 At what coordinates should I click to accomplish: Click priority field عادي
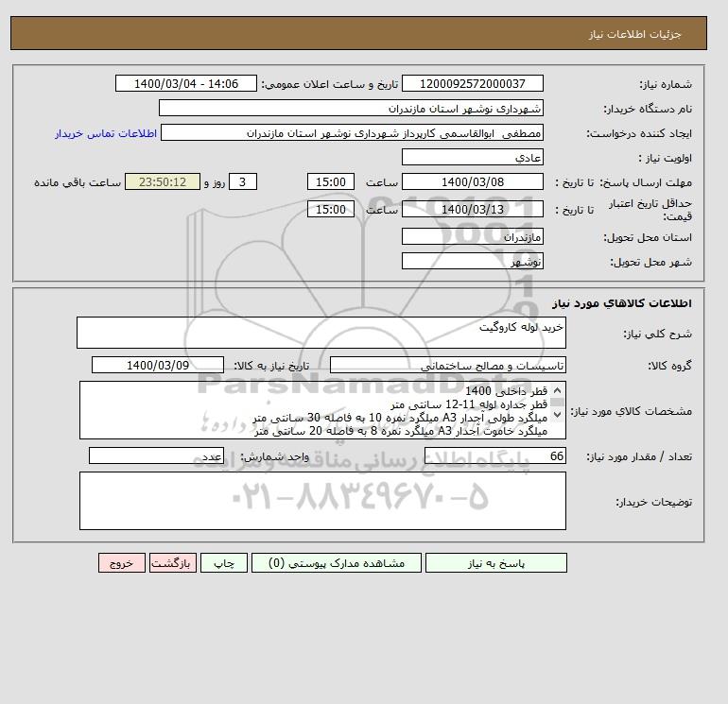tap(472, 158)
